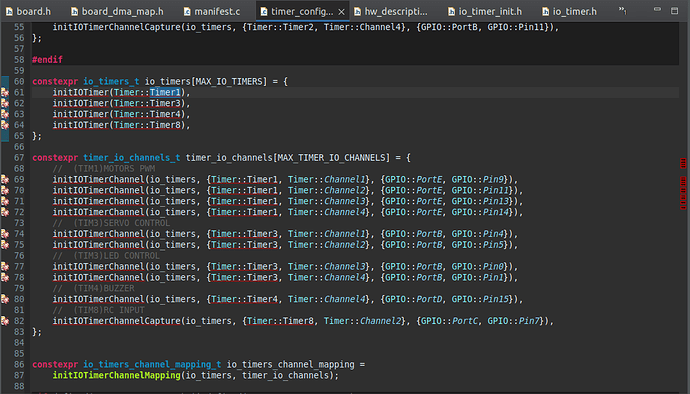Switch to io_timer_init.h tab
Viewport: 690px width, 394px height.
point(485,11)
